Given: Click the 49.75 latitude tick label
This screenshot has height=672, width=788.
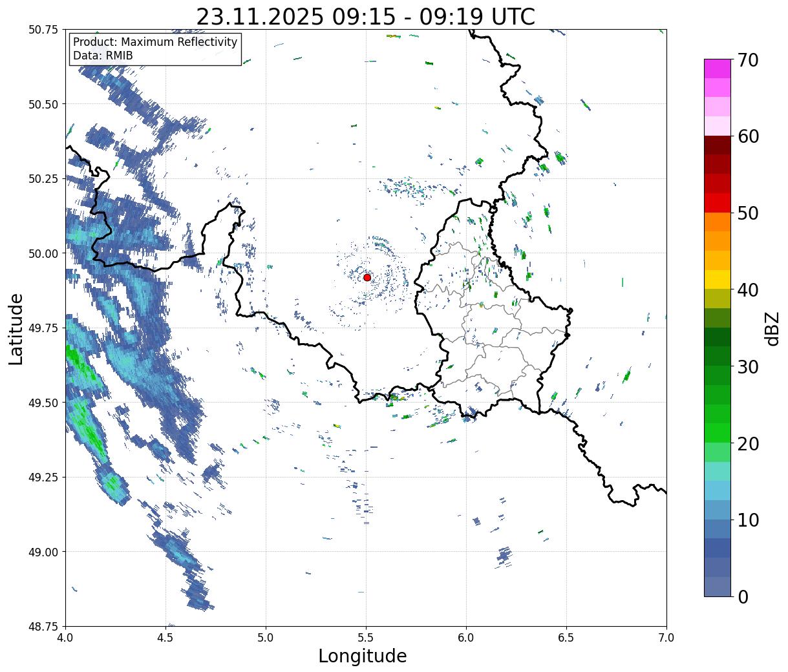Looking at the screenshot, I should tap(44, 328).
